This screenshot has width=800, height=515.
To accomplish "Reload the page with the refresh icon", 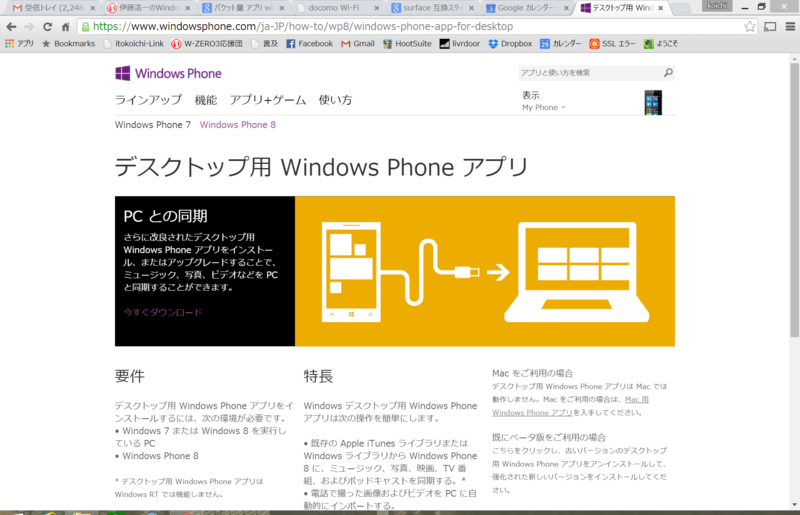I will tap(47, 27).
